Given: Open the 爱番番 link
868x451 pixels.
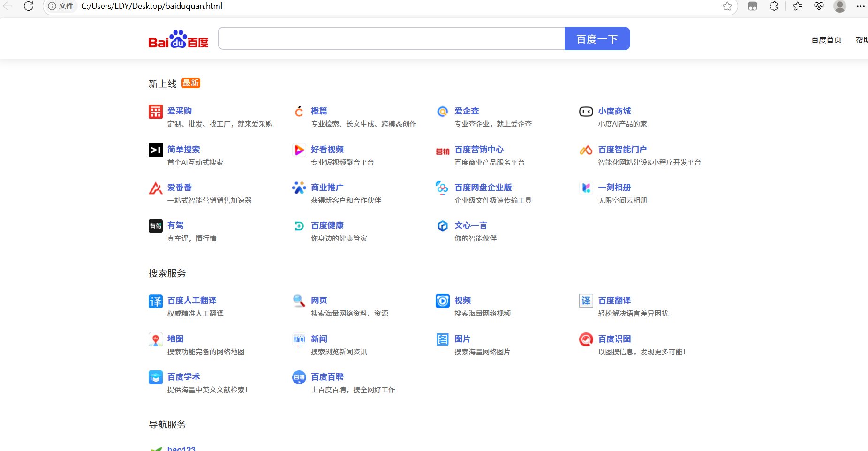Looking at the screenshot, I should 180,188.
